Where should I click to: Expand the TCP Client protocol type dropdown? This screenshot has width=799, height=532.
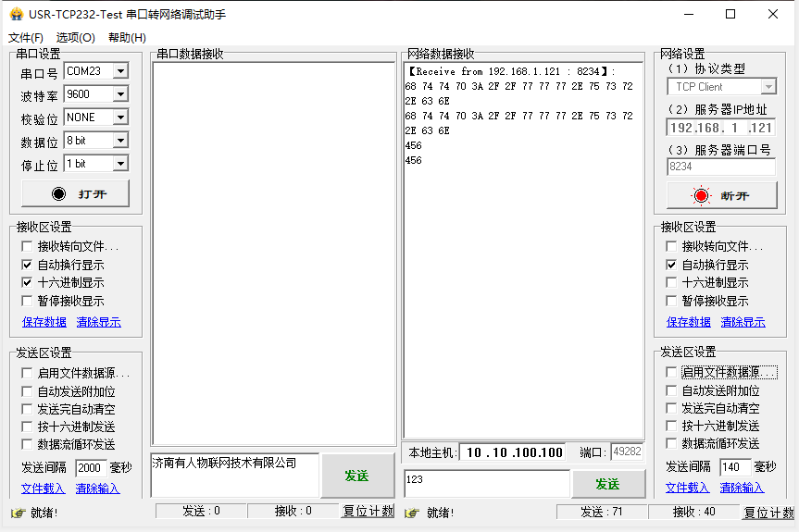pyautogui.click(x=768, y=87)
